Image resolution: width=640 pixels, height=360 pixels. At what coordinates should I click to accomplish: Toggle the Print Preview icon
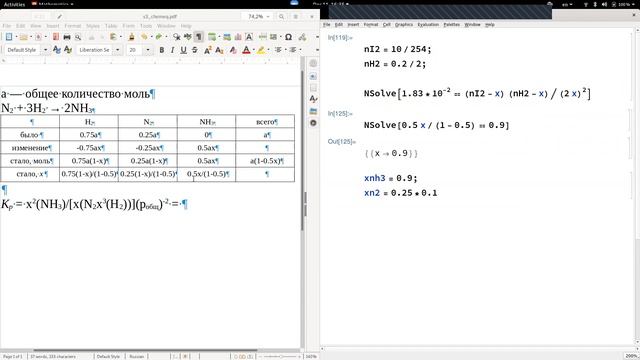(78, 37)
